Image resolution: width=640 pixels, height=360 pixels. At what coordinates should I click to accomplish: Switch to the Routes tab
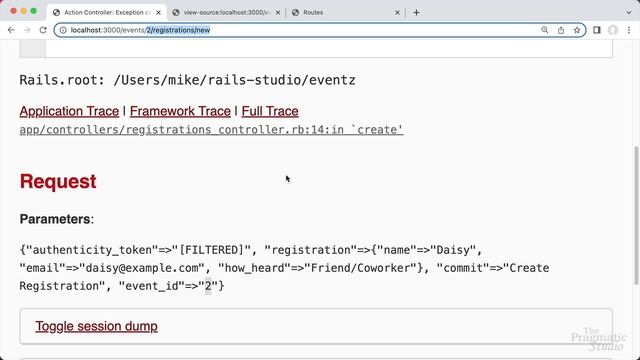346,12
